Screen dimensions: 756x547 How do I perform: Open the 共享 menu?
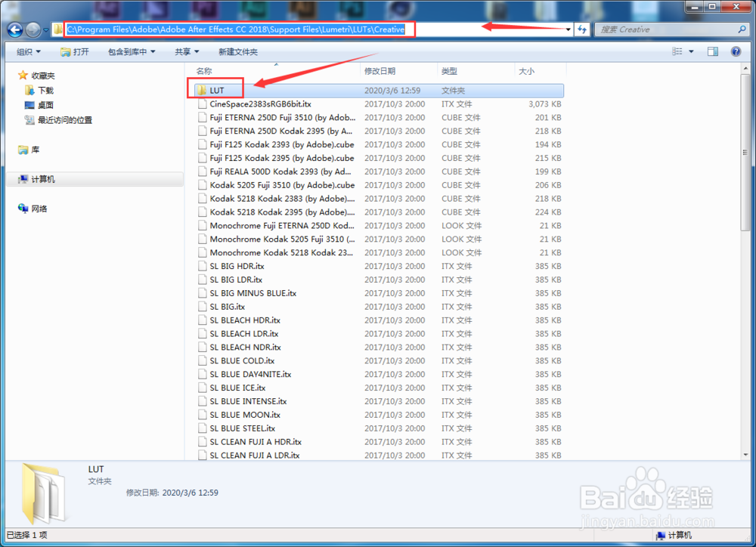(x=187, y=51)
